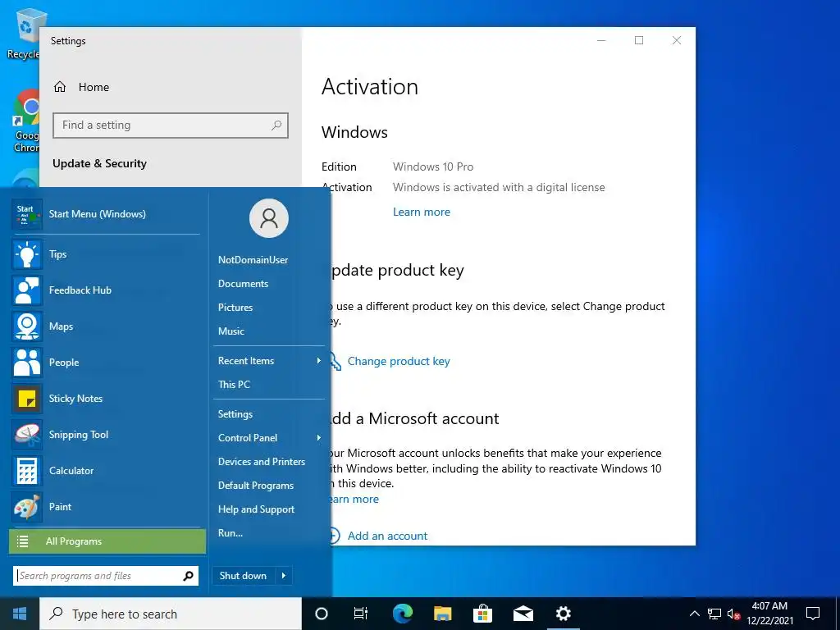Viewport: 840px width, 630px height.
Task: Open This PC from Start menu
Action: (x=234, y=384)
